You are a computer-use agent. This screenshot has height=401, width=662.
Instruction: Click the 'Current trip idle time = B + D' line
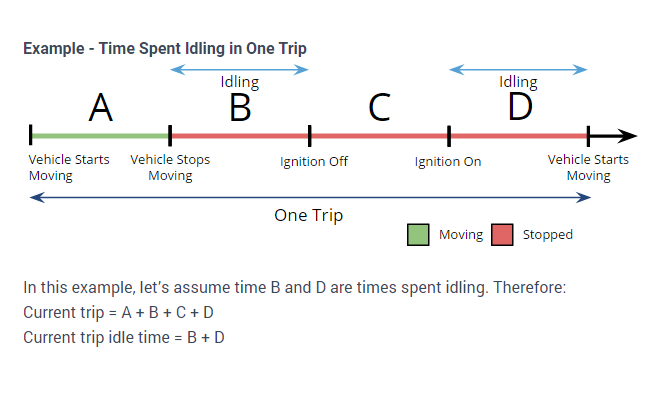pyautogui.click(x=123, y=338)
